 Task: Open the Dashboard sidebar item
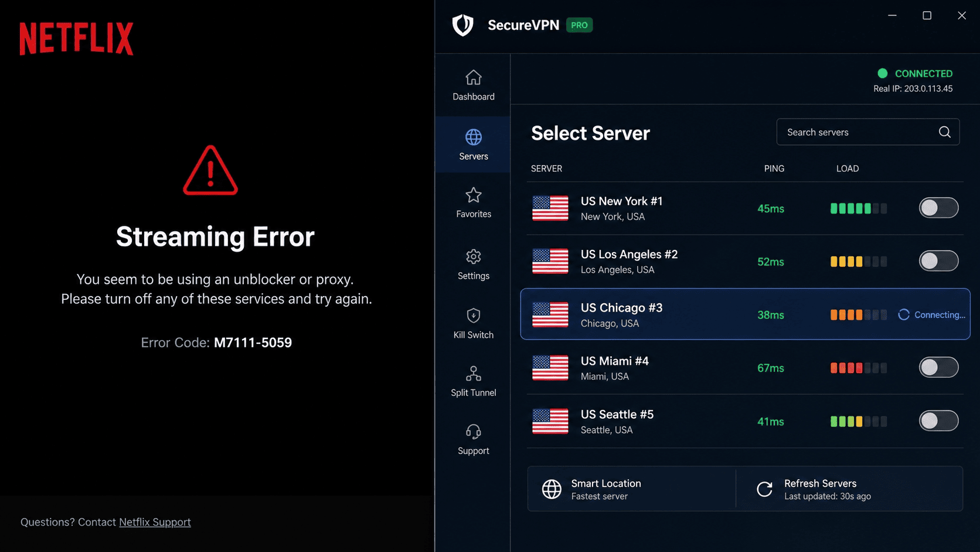click(473, 85)
